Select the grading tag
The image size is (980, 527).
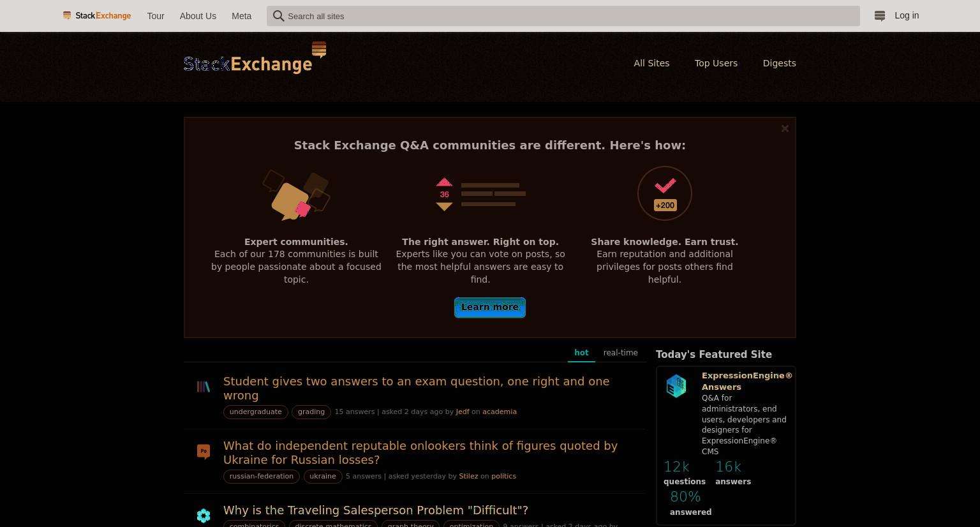click(311, 412)
